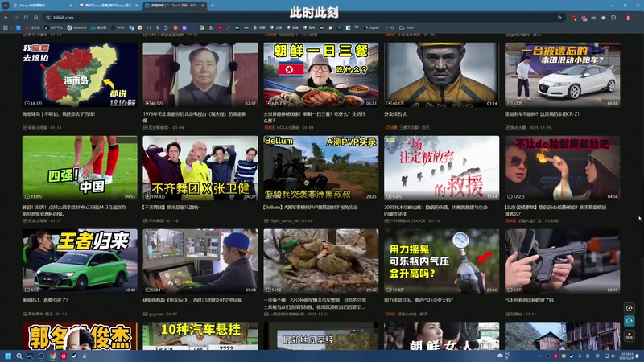Screen dimensions: 644x362
Task: Open the Windows Start menu
Action: [8, 356]
